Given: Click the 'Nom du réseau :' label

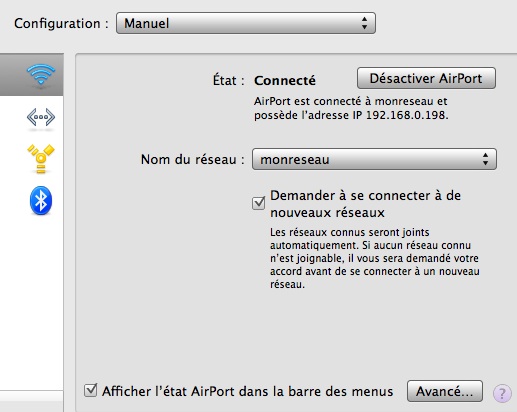Looking at the screenshot, I should 192,159.
